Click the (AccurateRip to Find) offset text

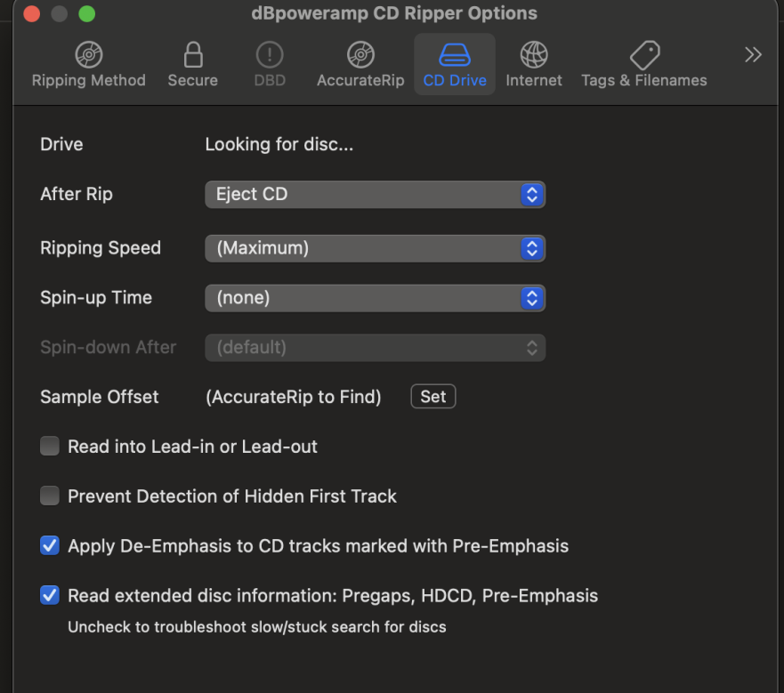[294, 397]
